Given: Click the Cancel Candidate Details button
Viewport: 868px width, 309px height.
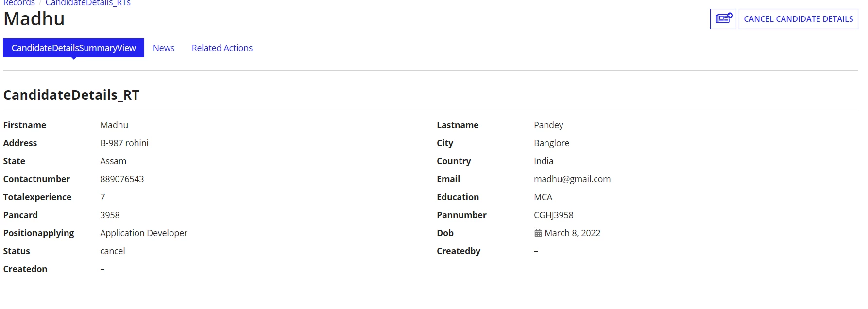Looking at the screenshot, I should [x=798, y=19].
